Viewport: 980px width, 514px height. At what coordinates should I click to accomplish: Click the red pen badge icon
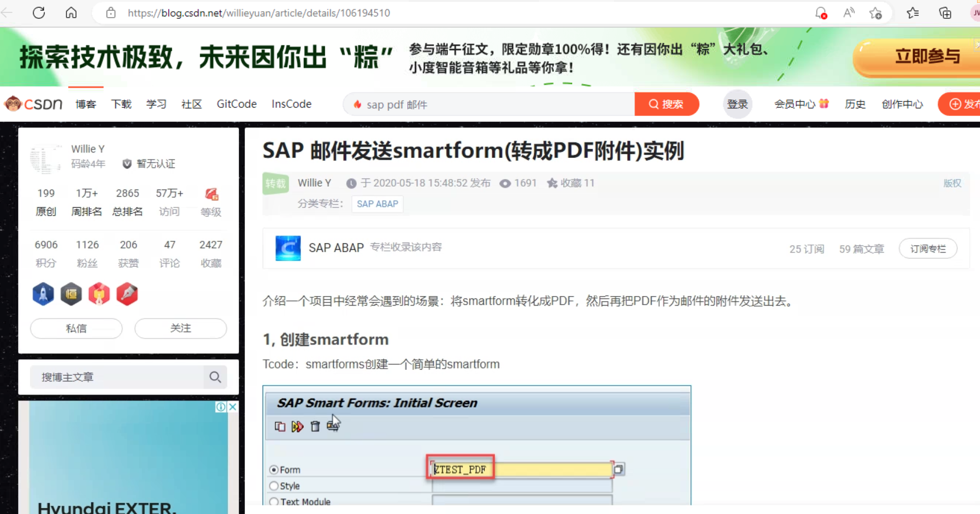tap(127, 294)
